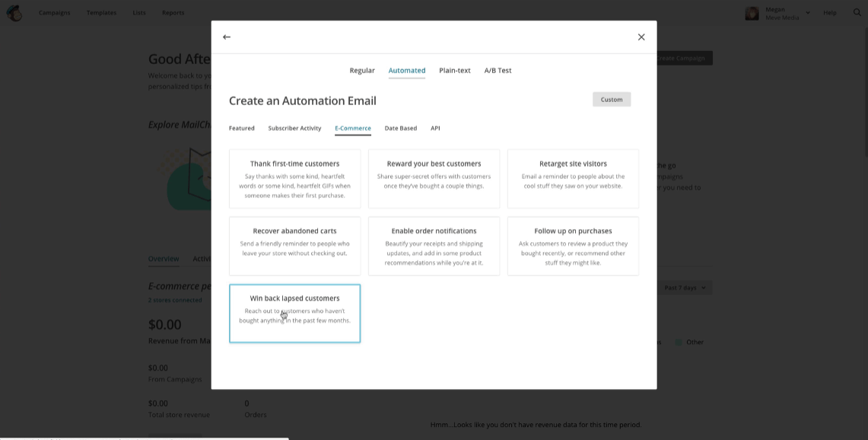Click the From Campaigns label
This screenshot has height=440, width=868.
[175, 380]
